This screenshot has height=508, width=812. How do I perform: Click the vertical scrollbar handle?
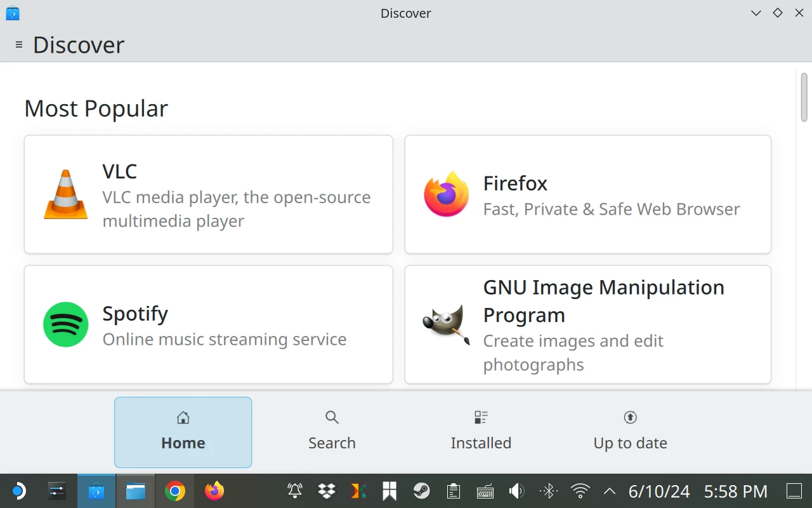coord(804,97)
